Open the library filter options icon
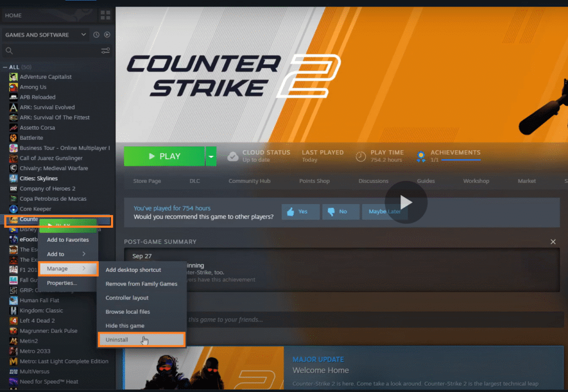Viewport: 568px width, 392px height. (105, 50)
